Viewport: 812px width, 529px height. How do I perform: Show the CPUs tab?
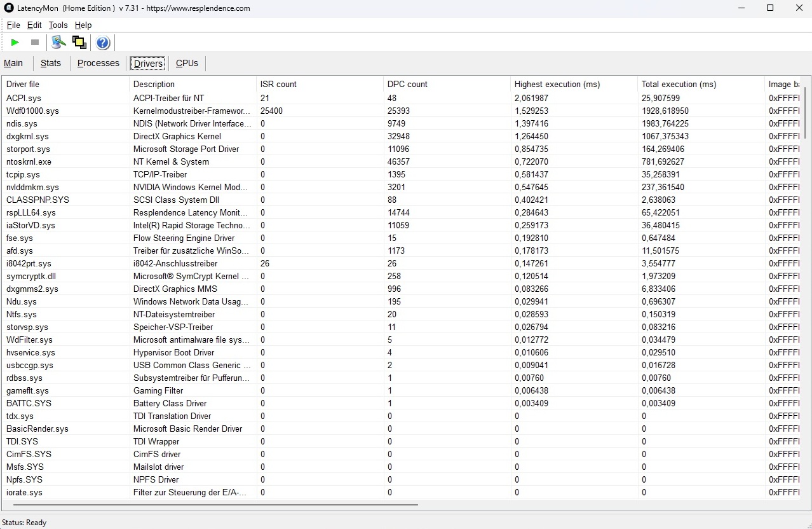(187, 63)
